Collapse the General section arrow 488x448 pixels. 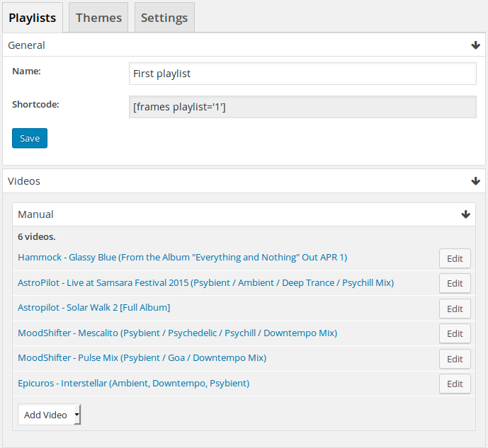tap(475, 45)
